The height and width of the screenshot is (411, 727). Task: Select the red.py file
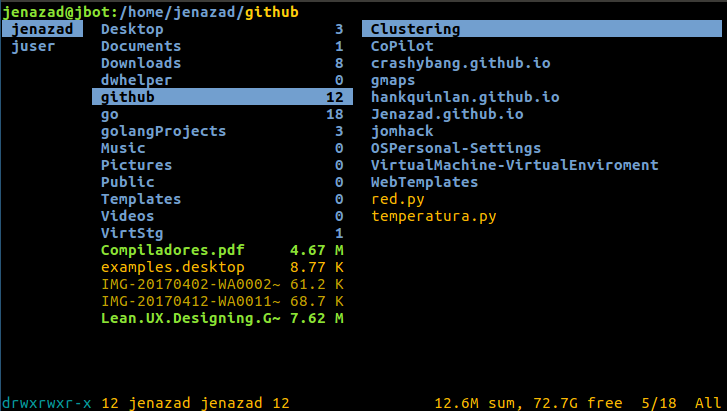(x=397, y=199)
